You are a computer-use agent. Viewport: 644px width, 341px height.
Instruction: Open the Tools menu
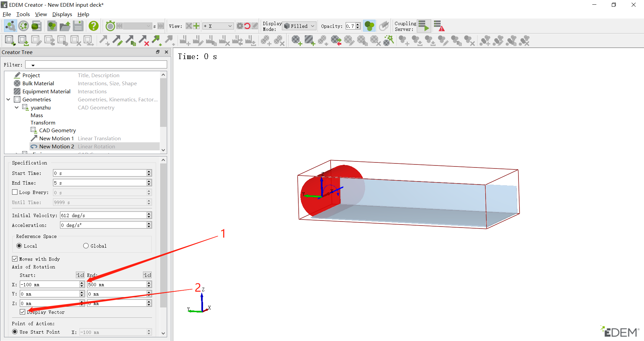coord(23,14)
